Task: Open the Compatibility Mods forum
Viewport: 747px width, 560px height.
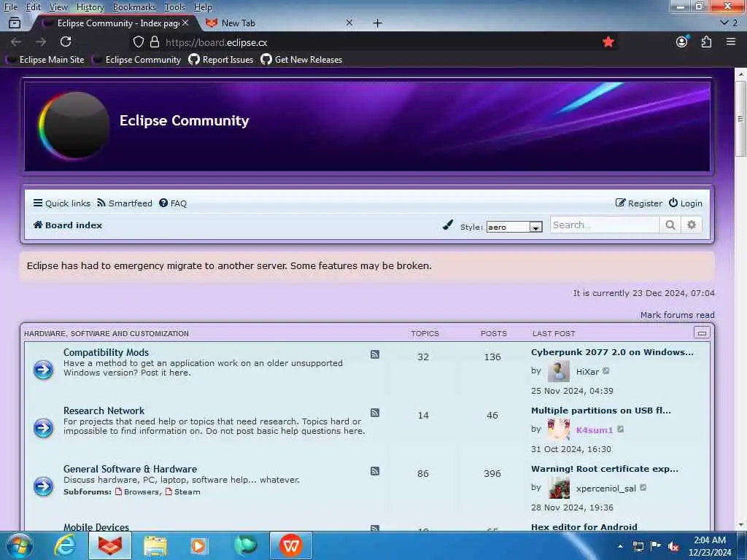Action: point(106,352)
